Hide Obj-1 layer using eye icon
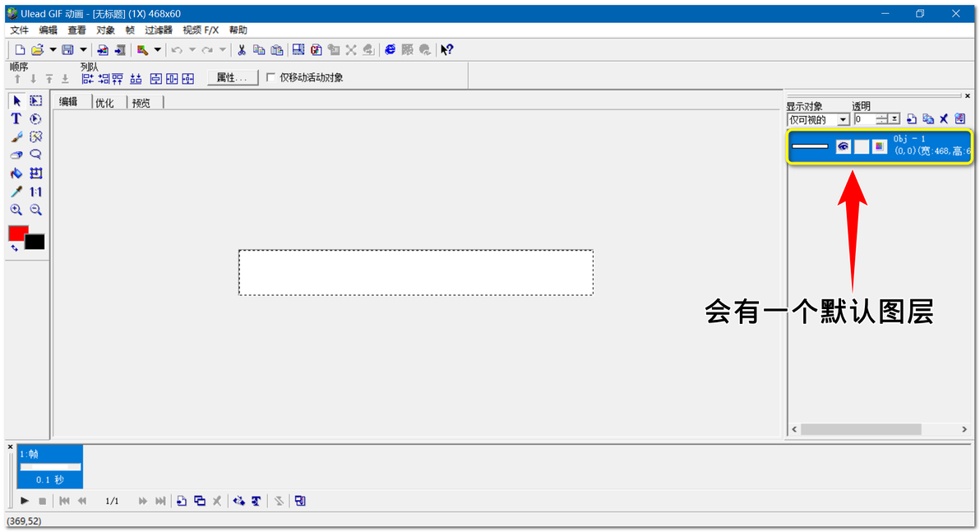This screenshot has width=980, height=532. tap(844, 146)
